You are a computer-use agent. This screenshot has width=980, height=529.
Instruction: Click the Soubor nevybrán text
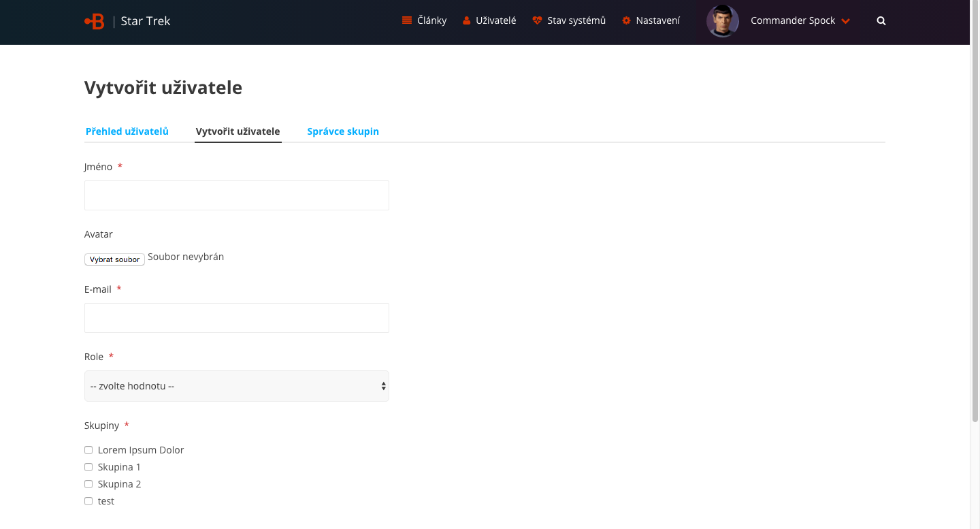186,257
